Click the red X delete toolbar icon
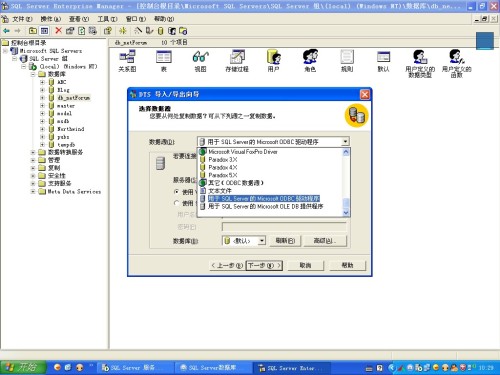Screen dimensions: 500x375 click(x=58, y=31)
